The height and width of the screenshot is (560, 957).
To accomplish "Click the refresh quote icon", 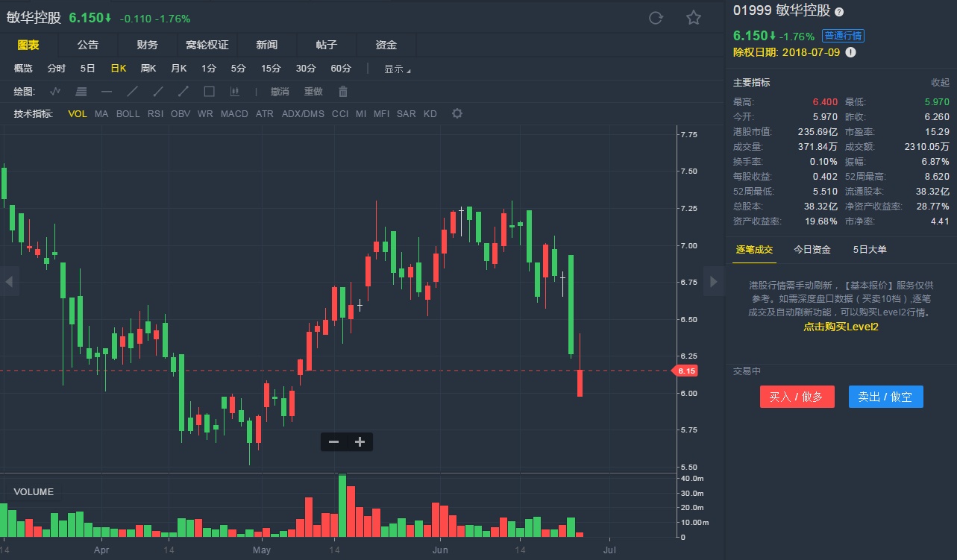I will (x=656, y=18).
